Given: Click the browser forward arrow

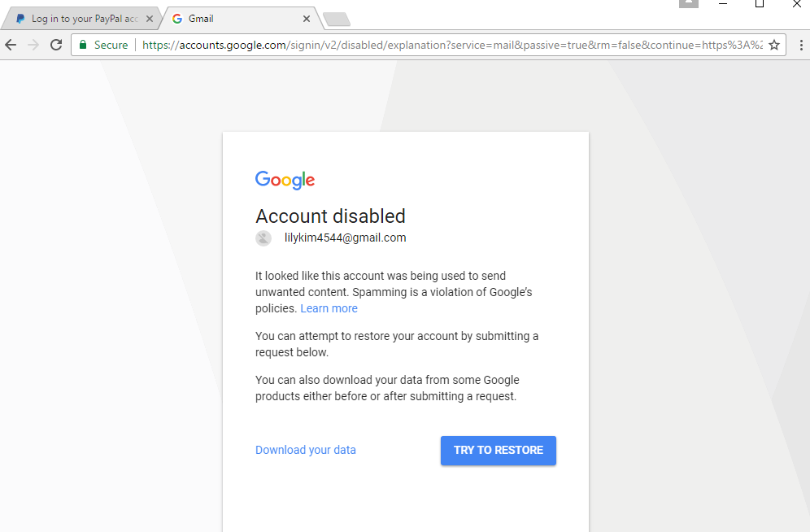Looking at the screenshot, I should [33, 45].
